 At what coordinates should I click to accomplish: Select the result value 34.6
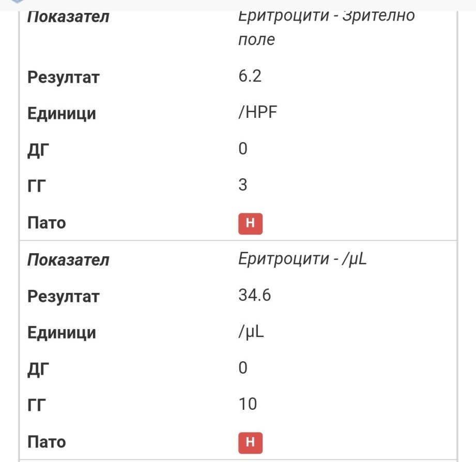pos(254,296)
